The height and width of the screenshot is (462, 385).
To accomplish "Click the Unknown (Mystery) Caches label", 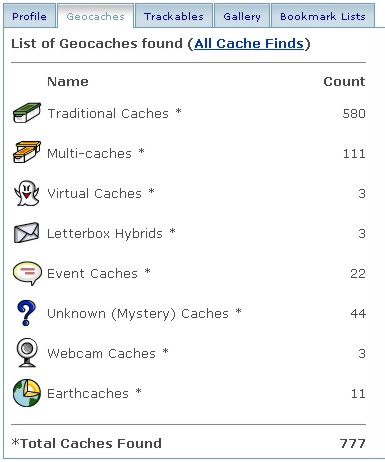I will (138, 313).
